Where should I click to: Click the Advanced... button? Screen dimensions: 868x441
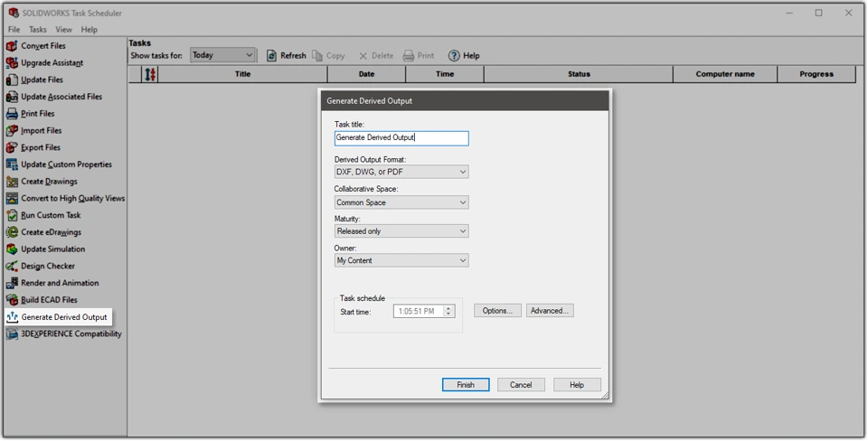pos(550,310)
